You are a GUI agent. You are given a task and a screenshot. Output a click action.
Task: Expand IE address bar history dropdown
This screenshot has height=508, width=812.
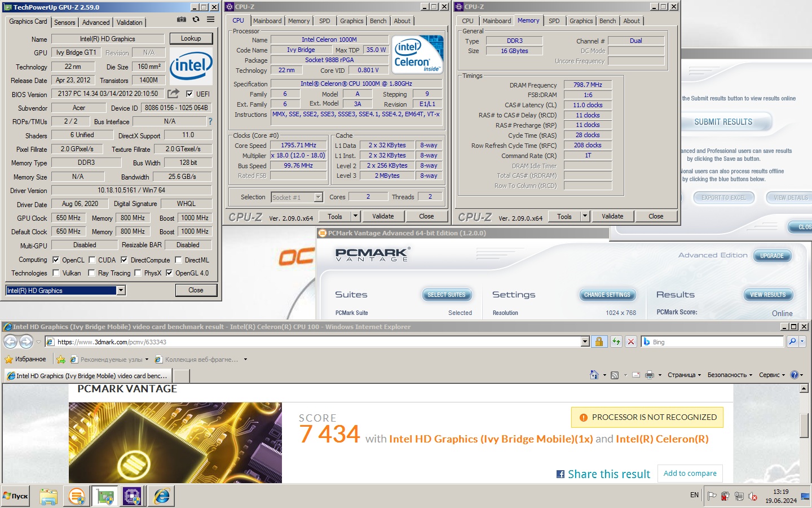[x=585, y=341]
